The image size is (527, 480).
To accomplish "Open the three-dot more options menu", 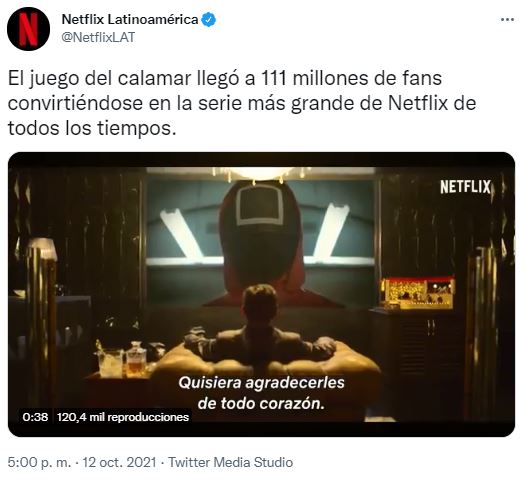I will (x=507, y=20).
